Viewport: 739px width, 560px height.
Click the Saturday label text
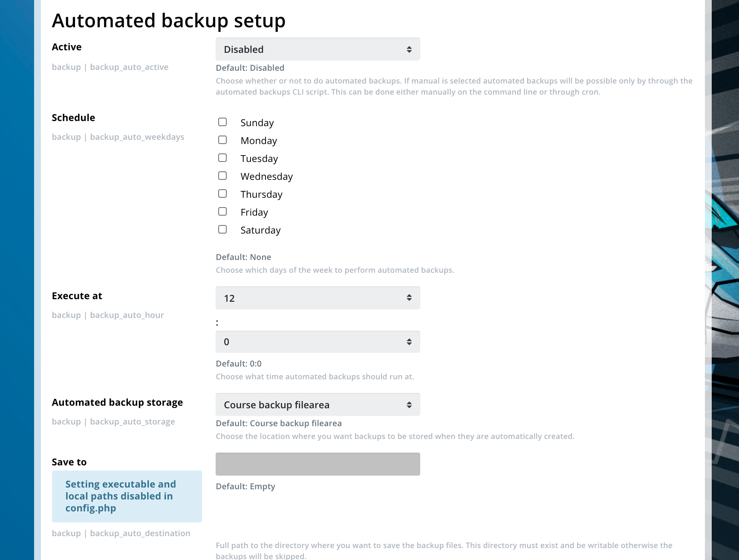pos(260,230)
